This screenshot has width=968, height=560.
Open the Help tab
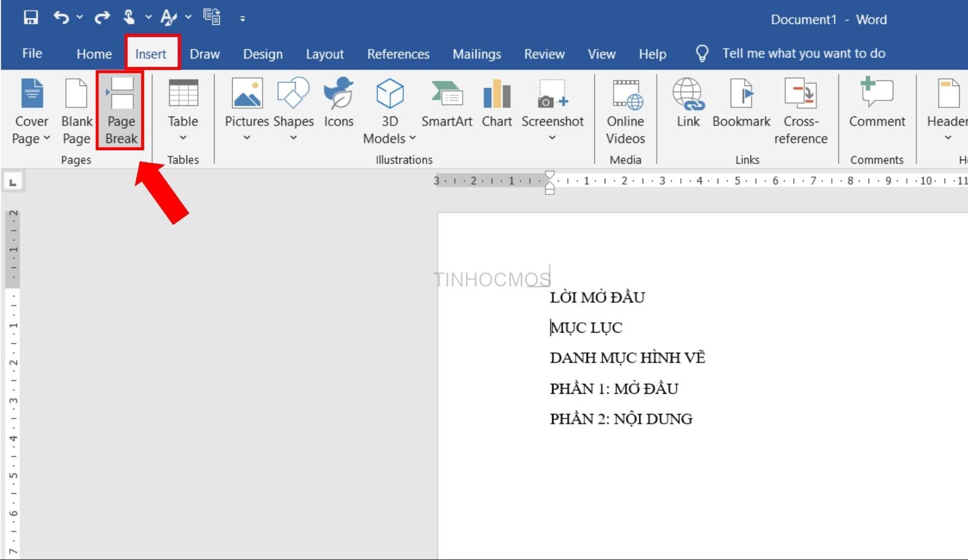pos(652,54)
